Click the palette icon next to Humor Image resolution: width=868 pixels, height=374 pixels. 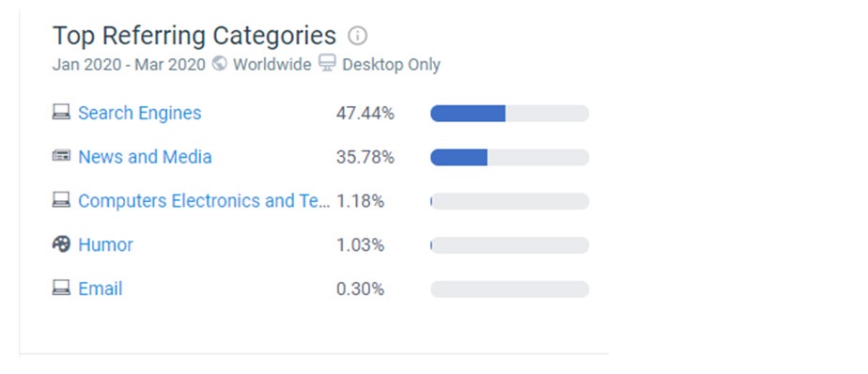point(61,243)
